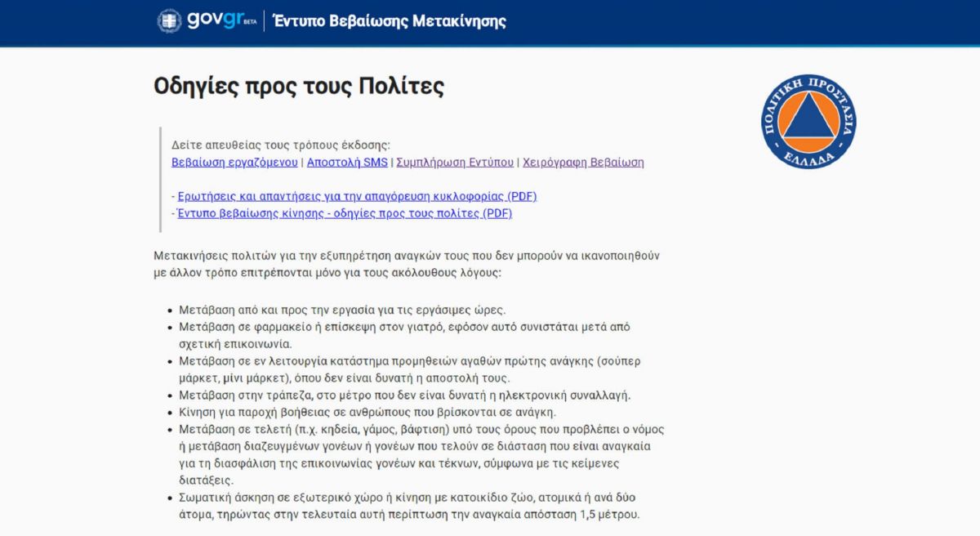
Task: Open the 'Βεβαίωση εργαζόμενου' link
Action: [234, 162]
